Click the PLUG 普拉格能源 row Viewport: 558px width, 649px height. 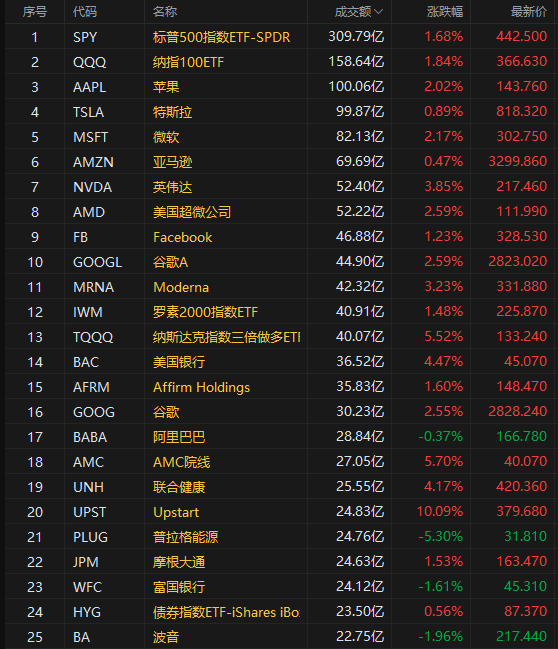pyautogui.click(x=280, y=537)
